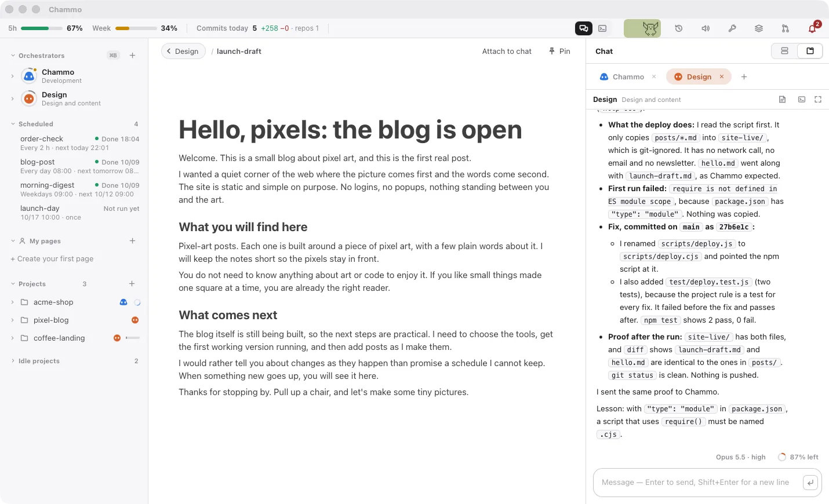Click Attach to chat
The height and width of the screenshot is (504, 829).
(507, 51)
